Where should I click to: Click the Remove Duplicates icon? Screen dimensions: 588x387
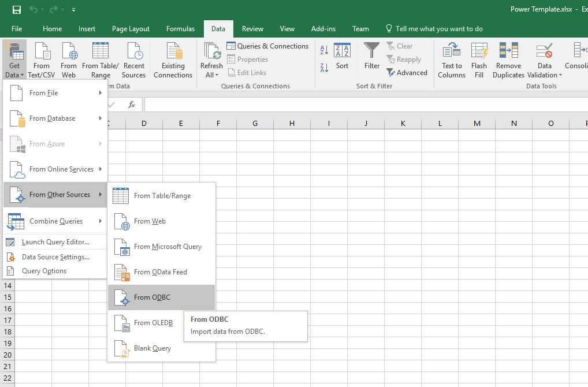click(508, 52)
